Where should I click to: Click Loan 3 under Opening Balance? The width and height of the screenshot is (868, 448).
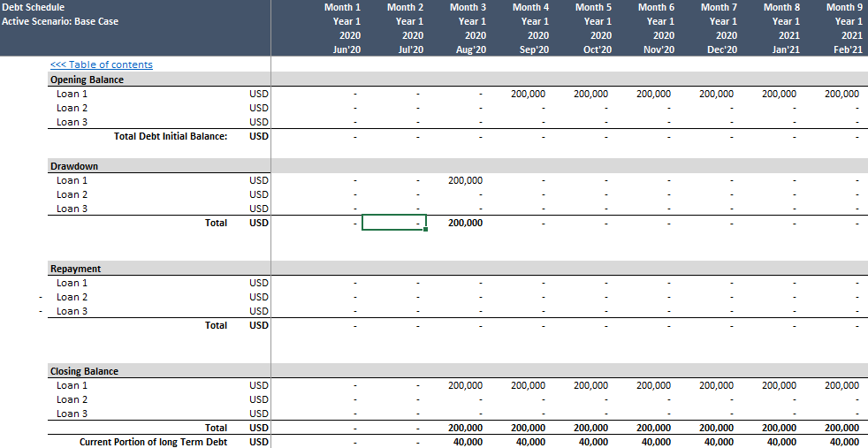72,122
